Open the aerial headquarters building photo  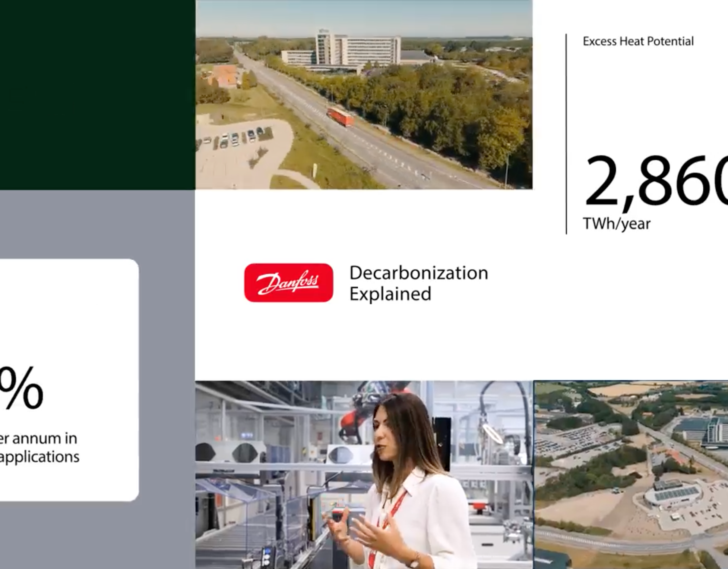(x=364, y=95)
